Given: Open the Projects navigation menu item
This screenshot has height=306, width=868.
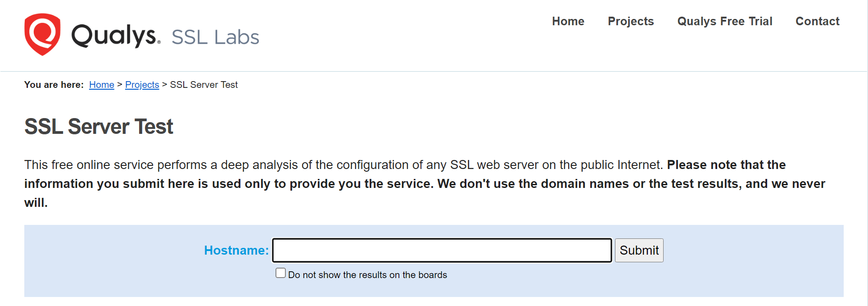Looking at the screenshot, I should click(630, 21).
